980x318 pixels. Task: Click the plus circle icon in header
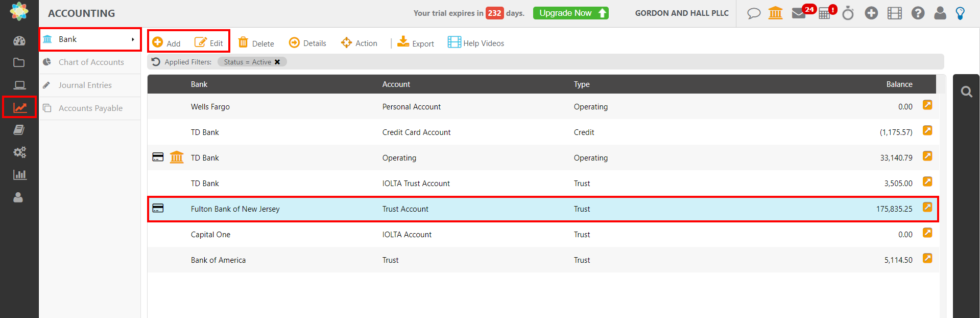tap(871, 13)
